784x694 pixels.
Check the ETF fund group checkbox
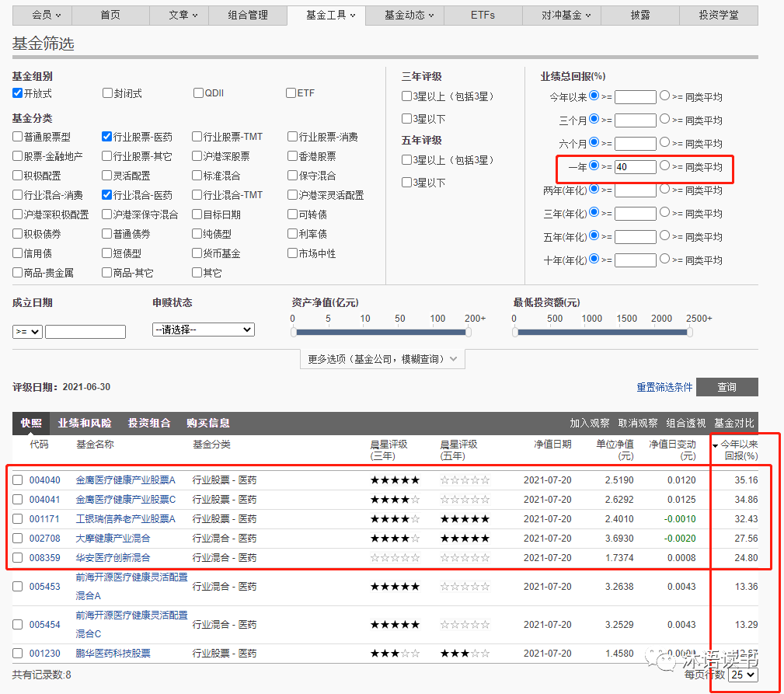point(291,93)
